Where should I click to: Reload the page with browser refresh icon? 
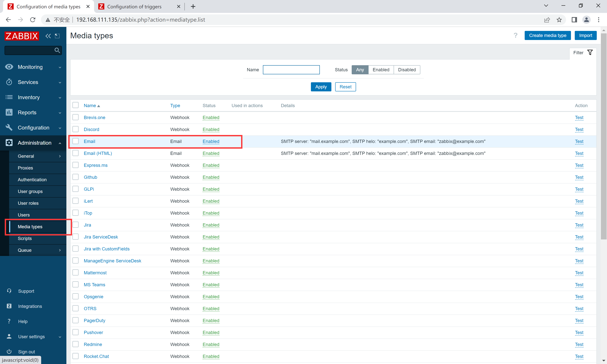[x=33, y=20]
